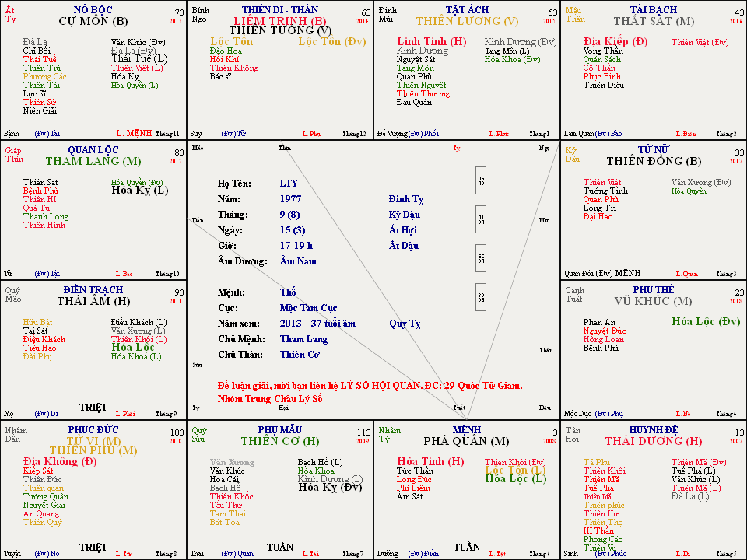Click the Nhóm Trung Châu Lý Số text
Viewport: 747px width, 560px height.
270,399
